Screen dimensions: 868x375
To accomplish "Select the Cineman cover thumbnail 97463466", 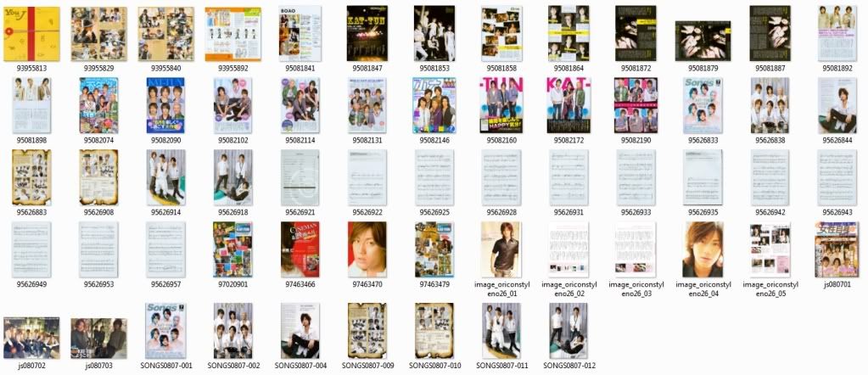I will point(300,249).
